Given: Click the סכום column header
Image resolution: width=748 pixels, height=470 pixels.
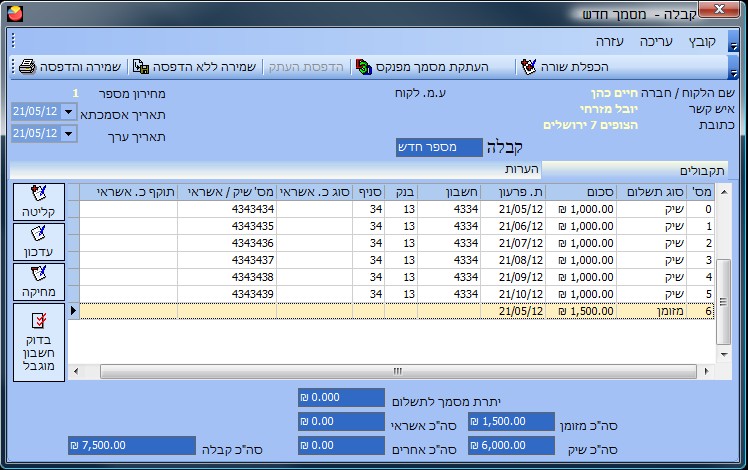Looking at the screenshot, I should click(x=581, y=192).
